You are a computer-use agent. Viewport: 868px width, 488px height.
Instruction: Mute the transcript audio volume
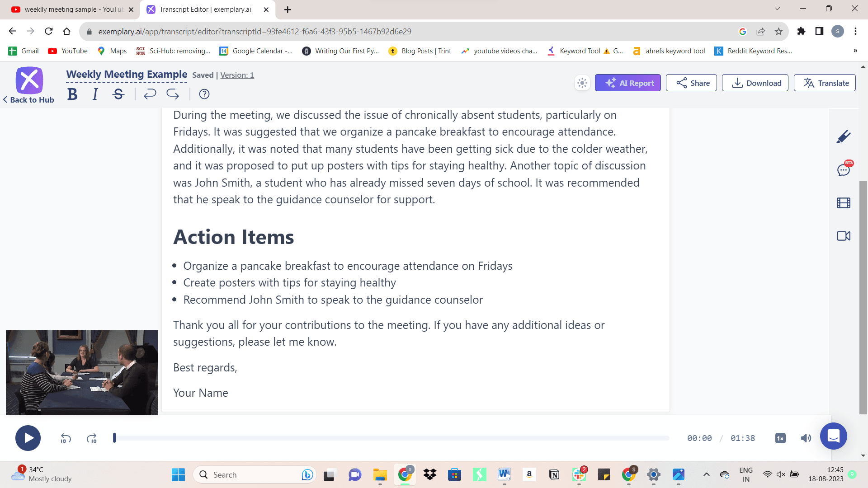pos(806,438)
